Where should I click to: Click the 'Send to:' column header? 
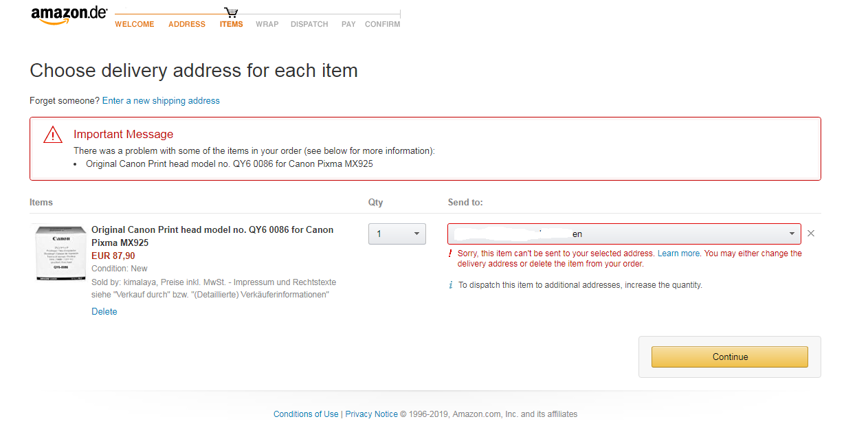point(466,203)
